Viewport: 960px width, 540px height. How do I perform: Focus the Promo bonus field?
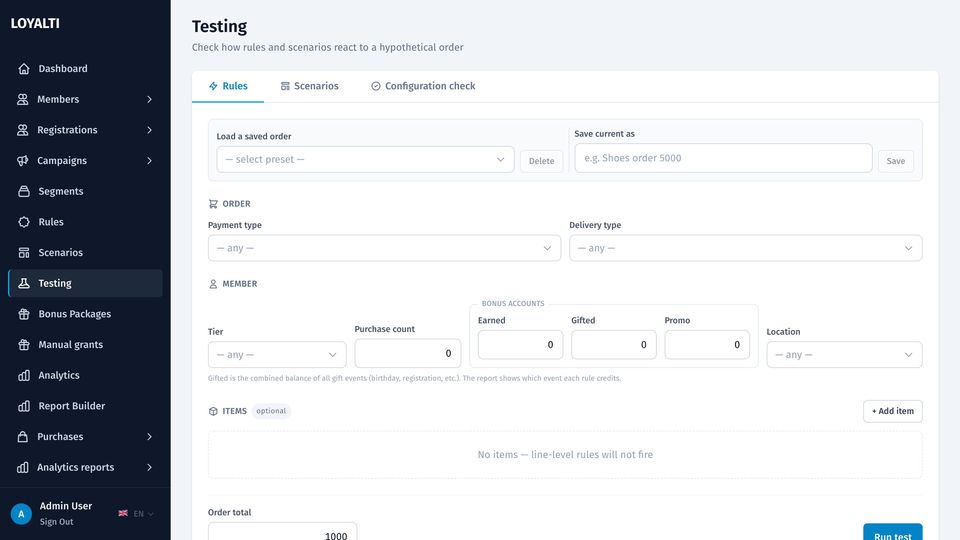coord(707,345)
